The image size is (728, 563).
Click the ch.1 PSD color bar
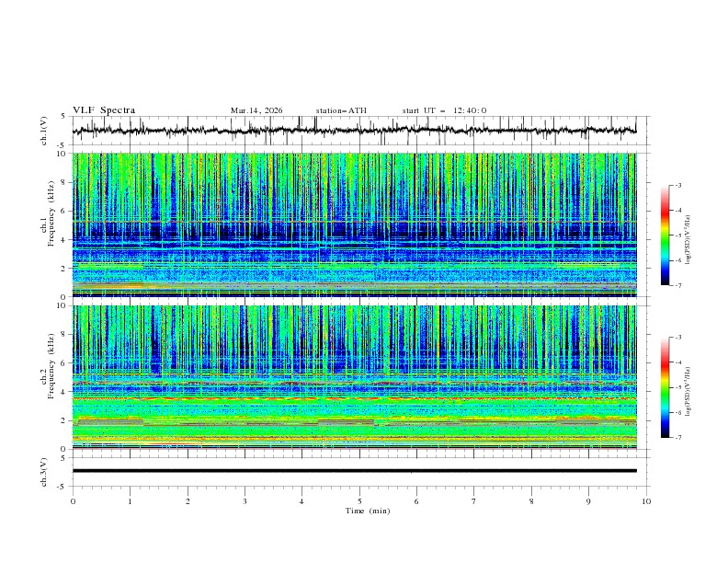click(665, 236)
